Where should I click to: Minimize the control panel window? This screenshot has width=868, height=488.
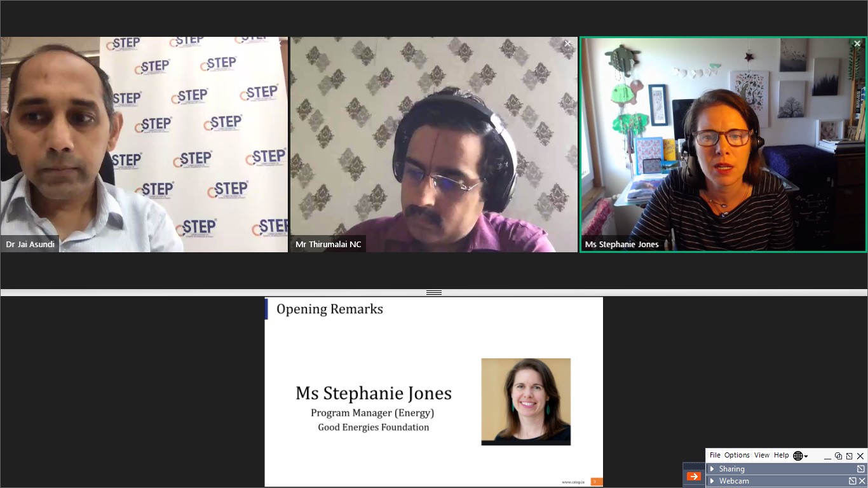827,456
